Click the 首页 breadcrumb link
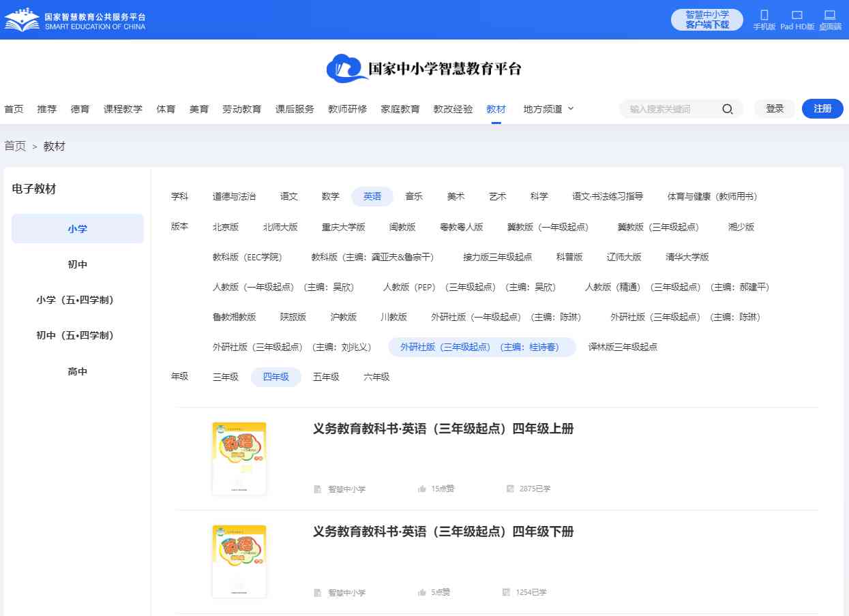 (x=15, y=147)
